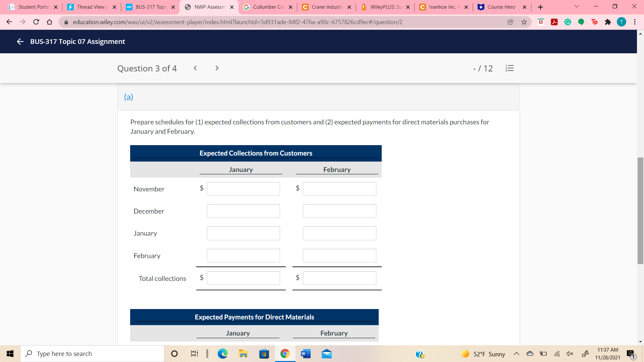This screenshot has width=644, height=362.
Task: Open Microsoft Word from the taskbar
Action: 306,354
